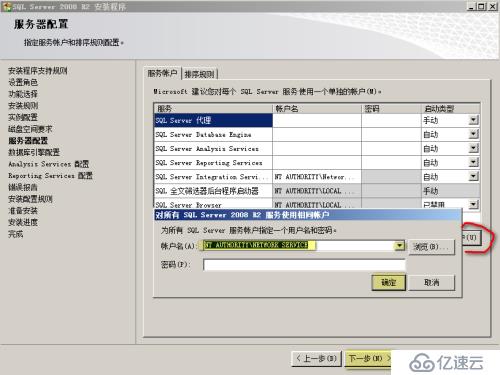Click Analysis Services 配置 step in sidebar
This screenshot has height=375, width=500.
tap(49, 164)
